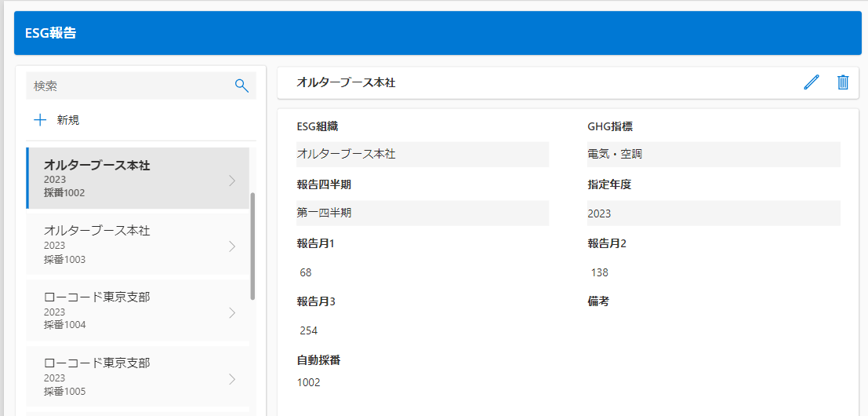Click the 報告月3 value 254
The image size is (868, 416).
click(x=309, y=331)
